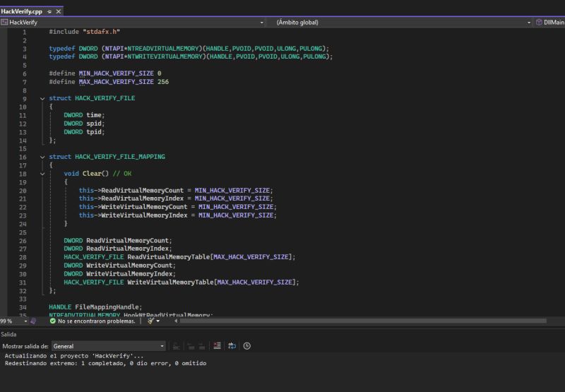Viewport: 565px width, 392px height.
Task: Click the go to next message icon
Action: tap(202, 346)
